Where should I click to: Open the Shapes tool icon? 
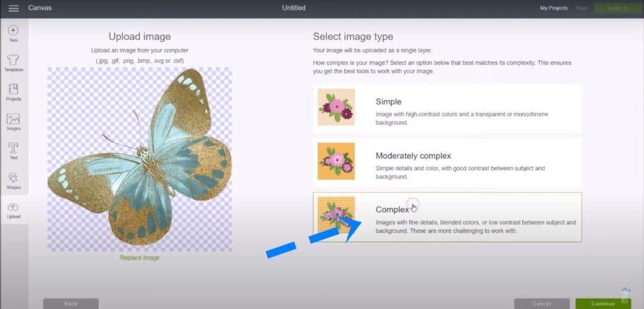pyautogui.click(x=13, y=178)
